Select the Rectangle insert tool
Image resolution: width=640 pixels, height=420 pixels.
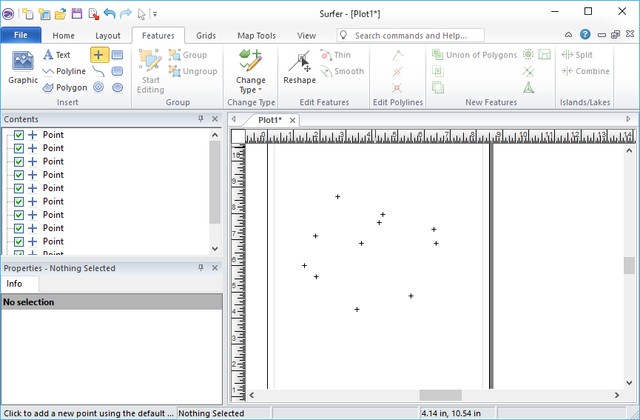tap(117, 55)
